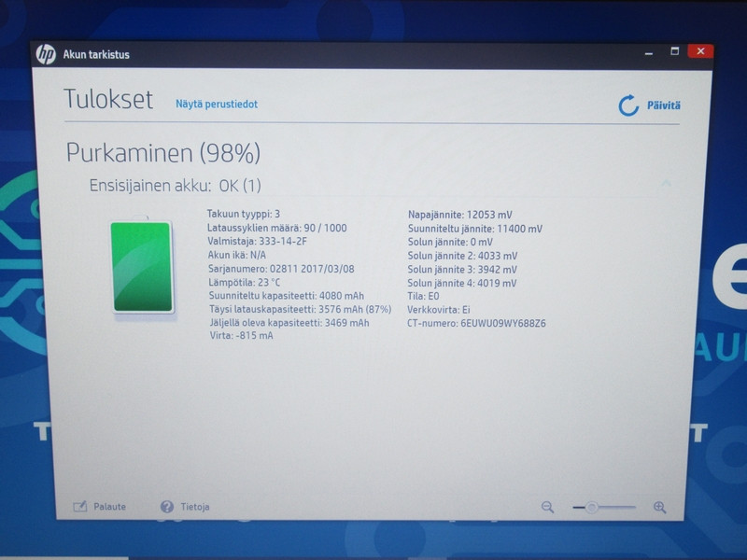Viewport: 747px width, 560px height.
Task: Select Valmistaja: 333-14-2F text
Action: click(x=258, y=241)
